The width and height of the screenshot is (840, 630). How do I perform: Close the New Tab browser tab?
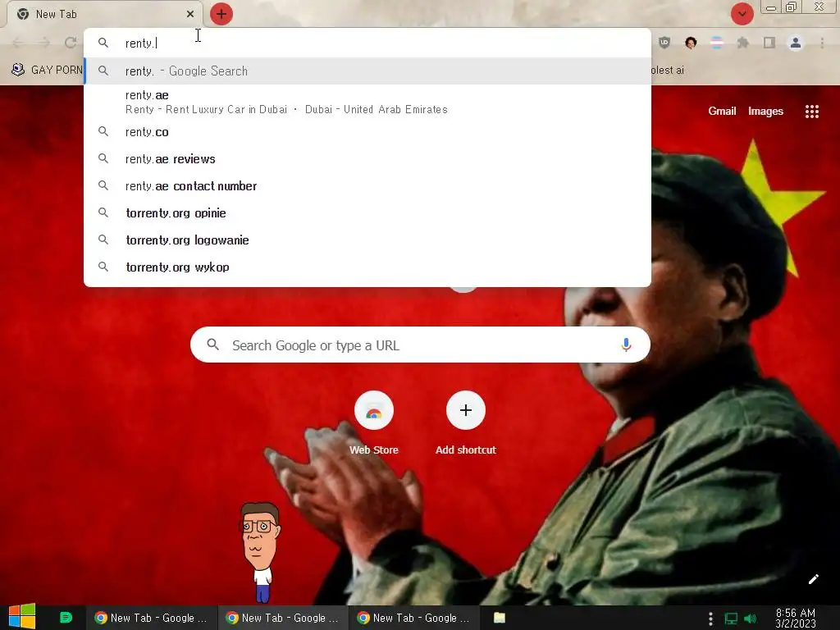point(190,14)
